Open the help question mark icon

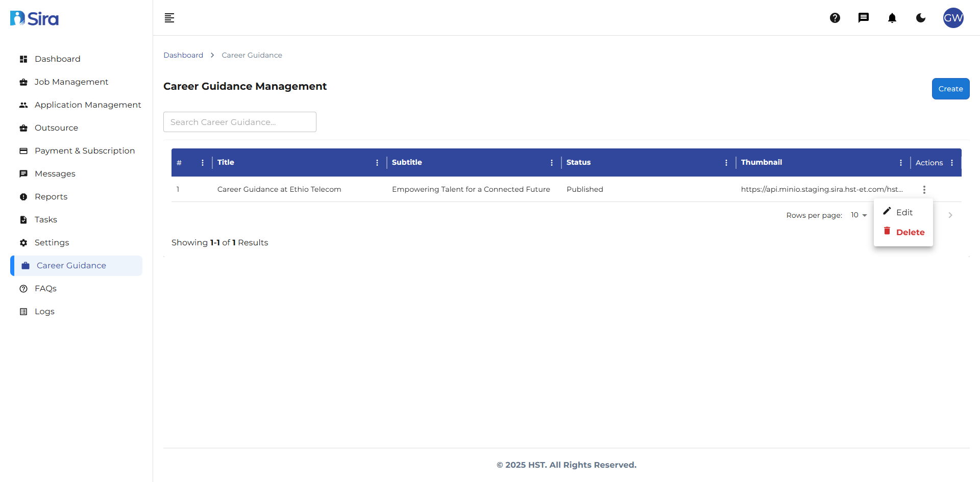[835, 18]
